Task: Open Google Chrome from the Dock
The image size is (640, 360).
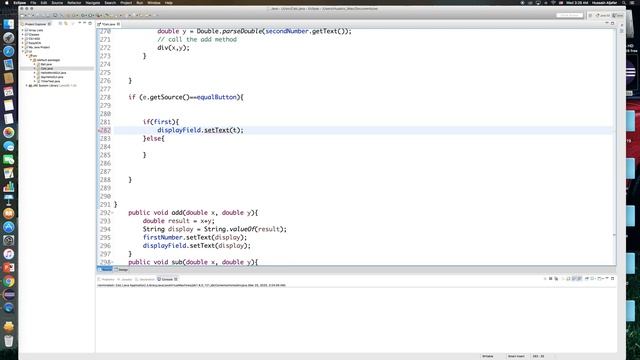Action: 9,281
